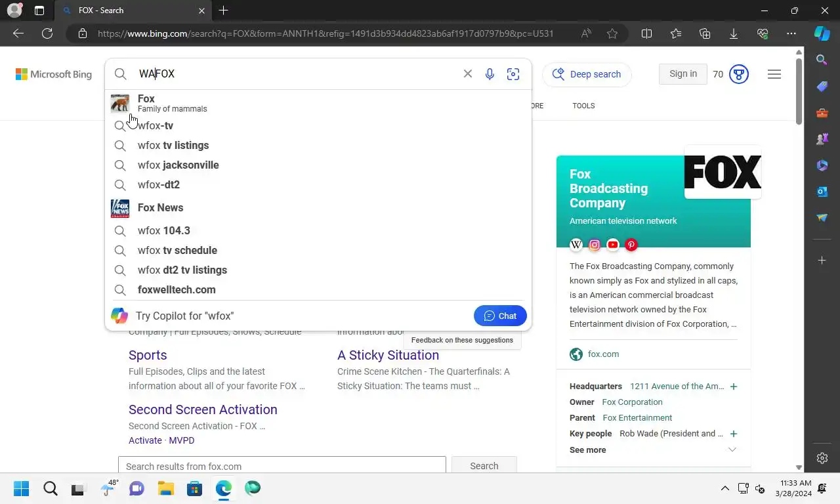Viewport: 840px width, 504px height.
Task: Open browser profile avatar
Action: tap(14, 10)
